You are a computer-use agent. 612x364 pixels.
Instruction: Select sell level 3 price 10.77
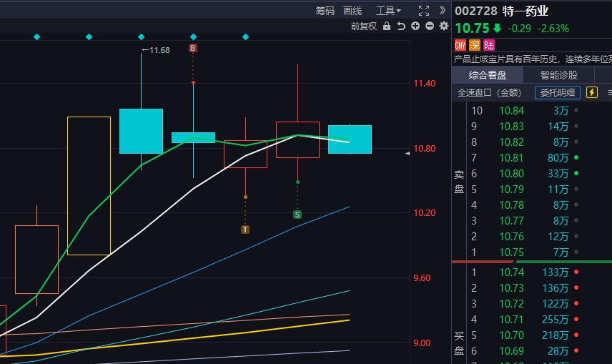[x=512, y=221]
